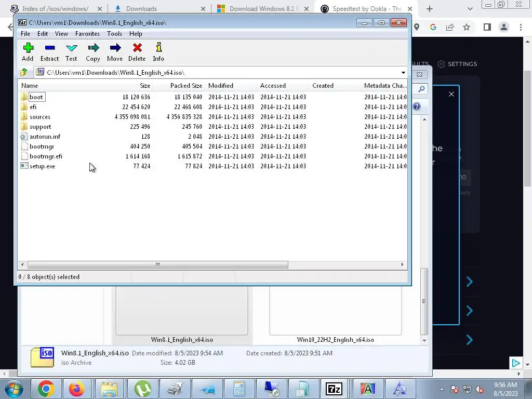Select the bootmgr file
532x399 pixels.
coord(42,146)
